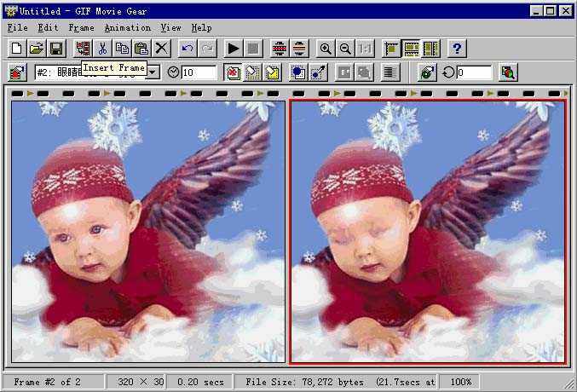
Task: Click the loop count input field
Action: 474,72
